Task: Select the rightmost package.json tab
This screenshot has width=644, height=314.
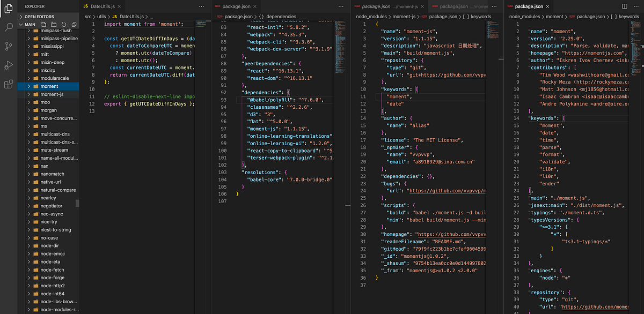Action: 529,8
